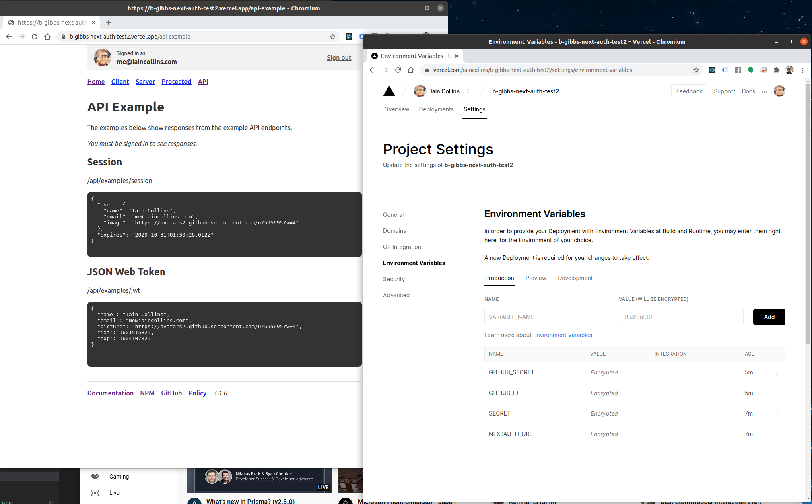Viewport: 812px width, 504px height.
Task: Open row options for GITHUB_SECRET
Action: point(777,372)
